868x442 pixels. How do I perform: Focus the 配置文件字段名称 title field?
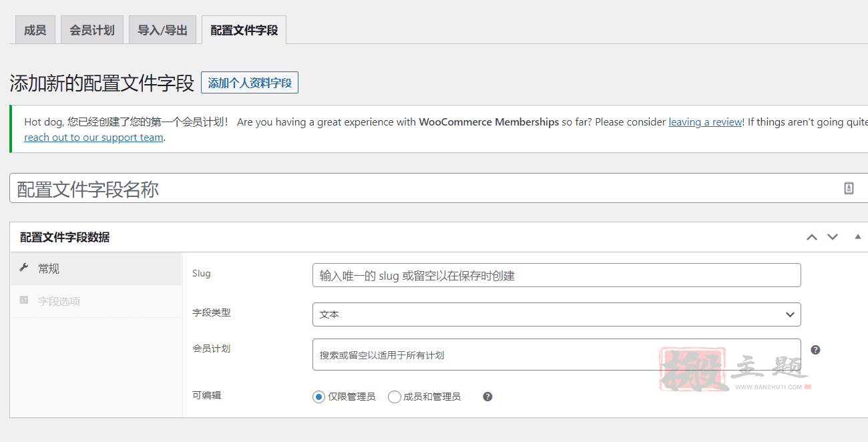tap(439, 188)
